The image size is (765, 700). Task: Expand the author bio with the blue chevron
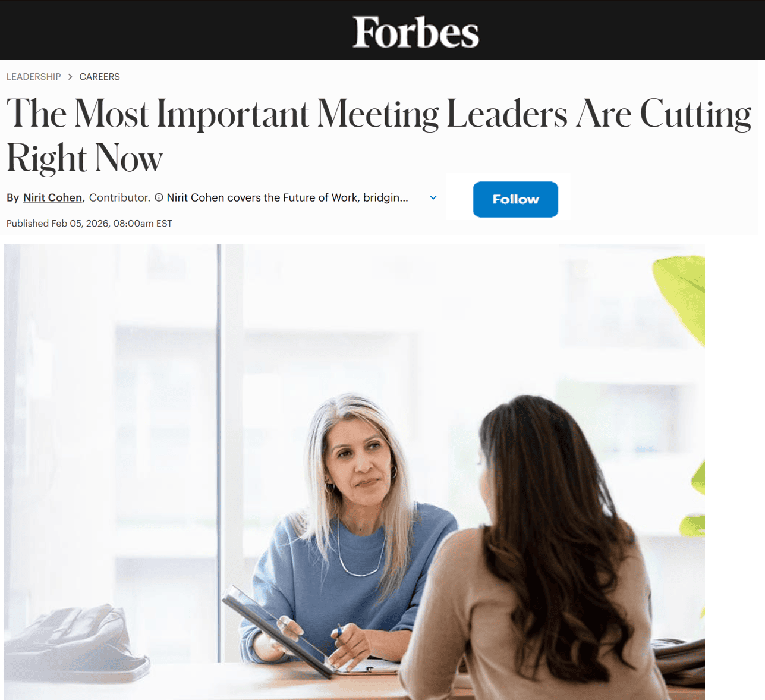pos(433,197)
